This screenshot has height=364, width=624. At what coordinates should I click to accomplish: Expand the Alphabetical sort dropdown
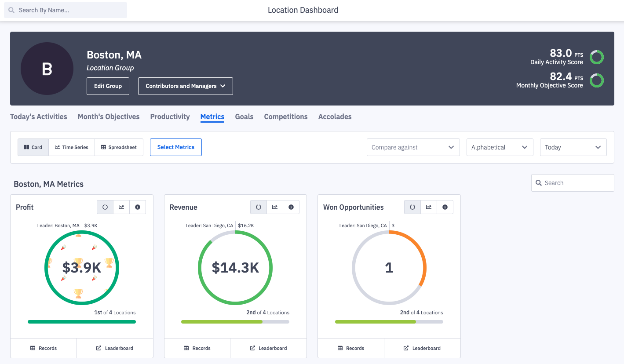tap(500, 147)
